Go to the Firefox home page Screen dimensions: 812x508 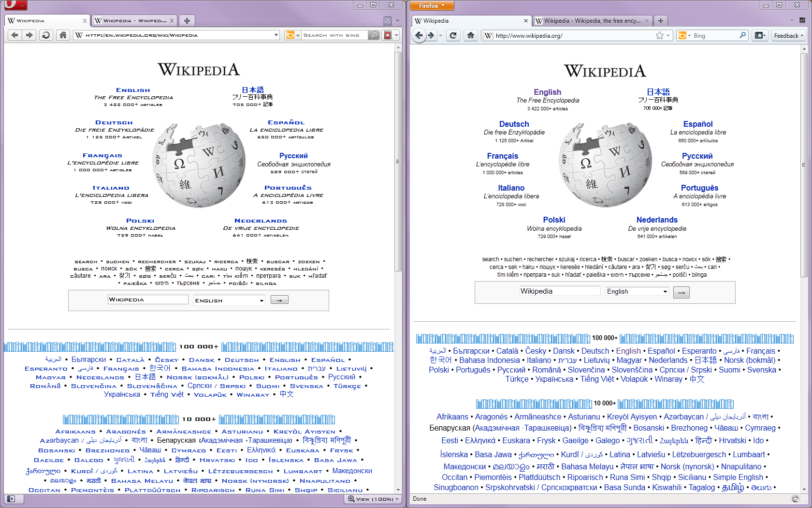(470, 35)
